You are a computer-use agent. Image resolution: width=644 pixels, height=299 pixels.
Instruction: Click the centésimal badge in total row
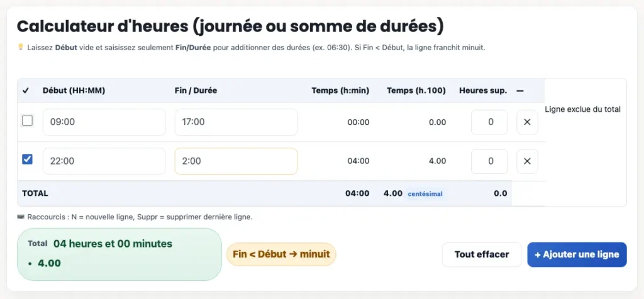426,193
